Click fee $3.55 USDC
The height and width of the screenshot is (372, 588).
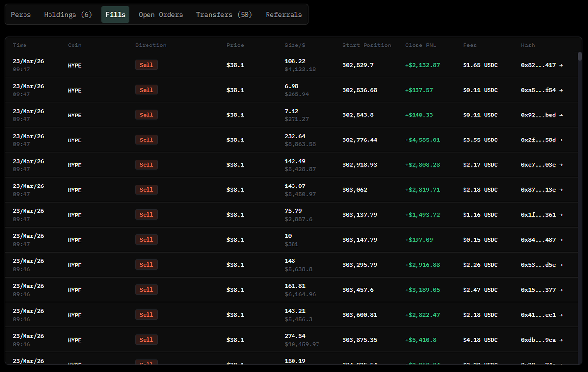tap(480, 140)
